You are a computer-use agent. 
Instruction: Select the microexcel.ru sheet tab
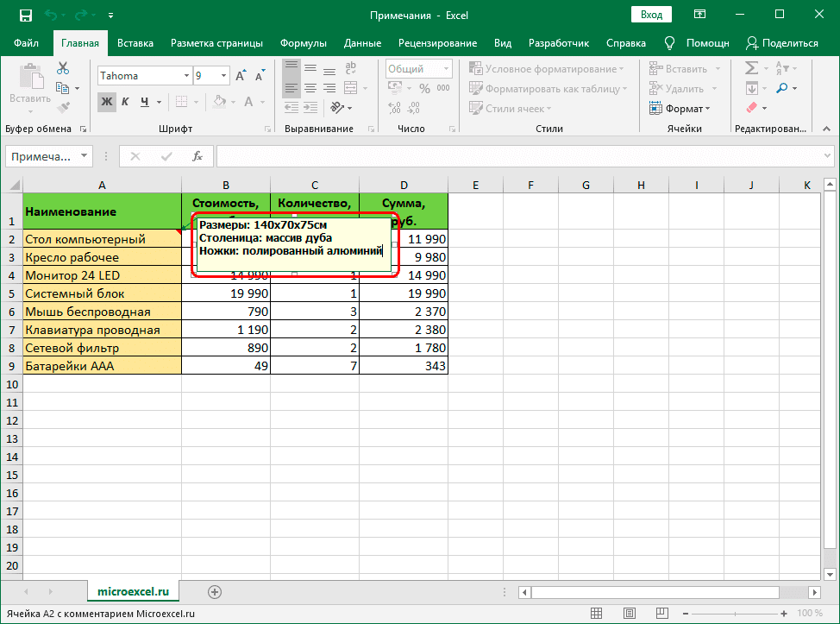pyautogui.click(x=133, y=592)
